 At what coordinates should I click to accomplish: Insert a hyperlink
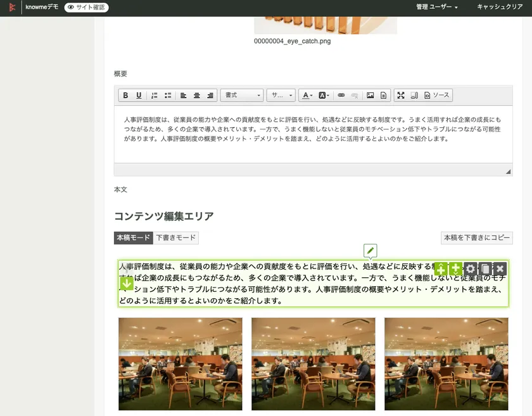341,96
